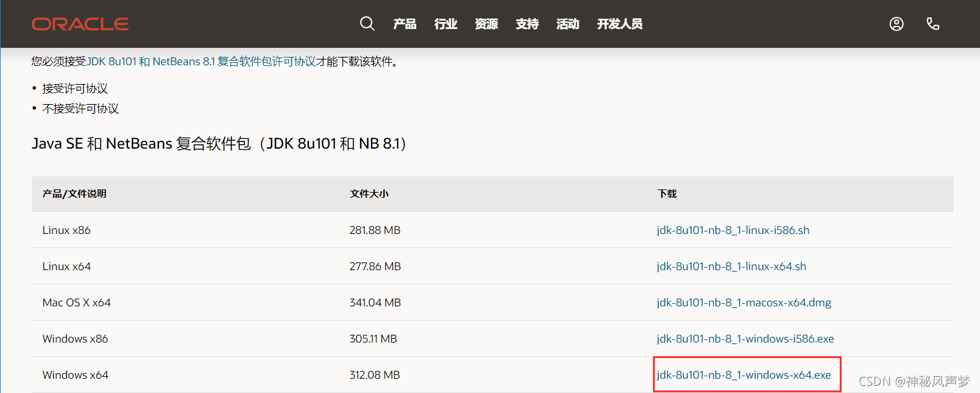This screenshot has height=393, width=980.
Task: Open the 资源 menu
Action: pos(486,24)
